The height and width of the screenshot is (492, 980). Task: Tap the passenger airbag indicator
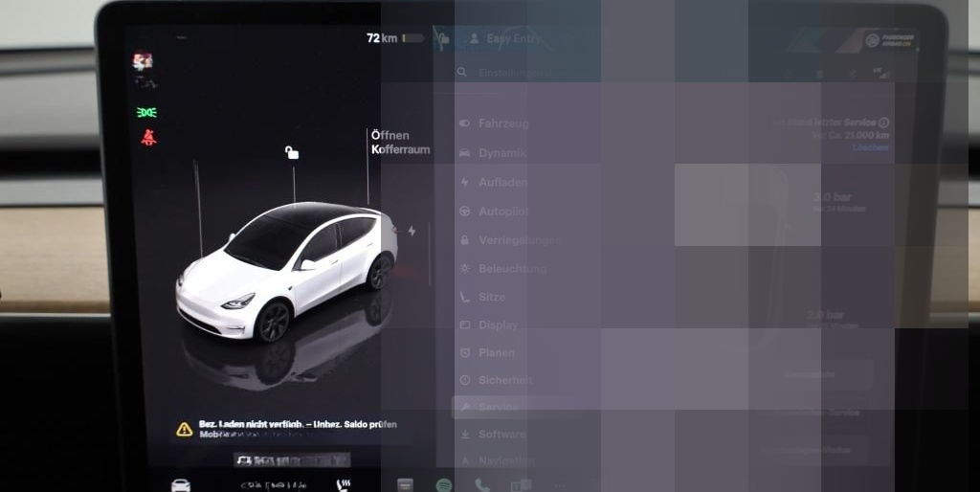[x=890, y=40]
